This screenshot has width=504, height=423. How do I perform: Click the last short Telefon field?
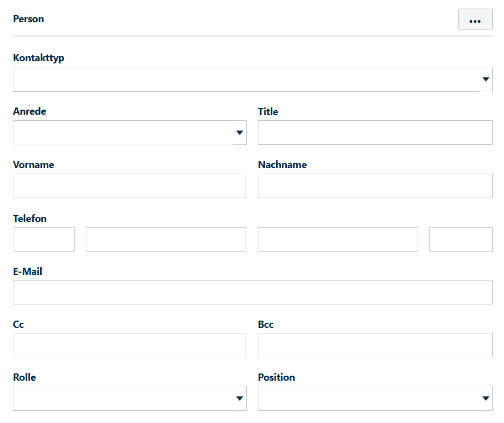click(x=461, y=239)
